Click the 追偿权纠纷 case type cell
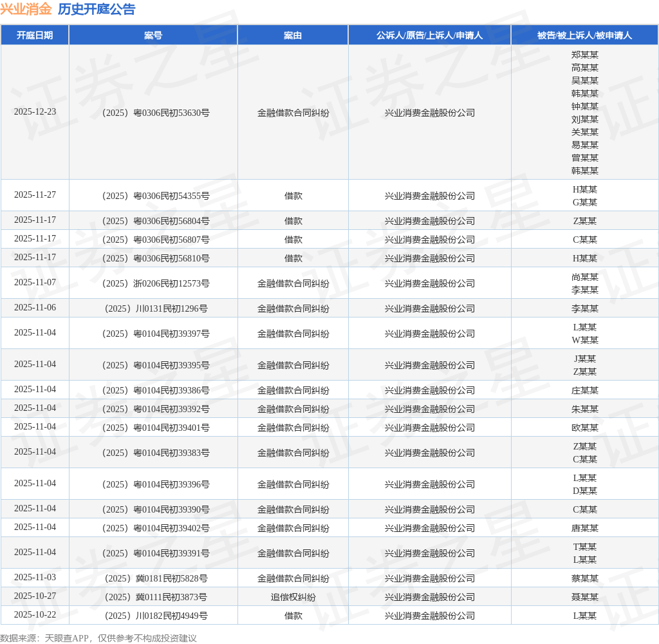Screen dimensions: 659x644 (293, 596)
